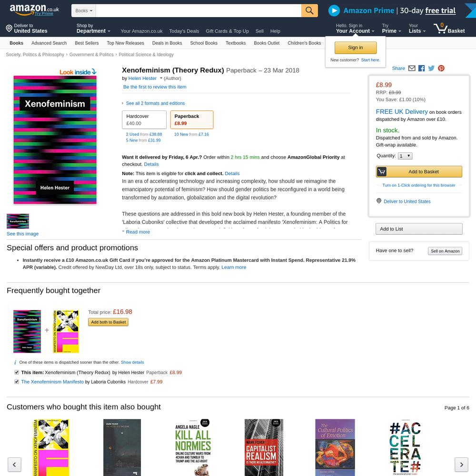Expand the Shop by Department menu

[93, 29]
